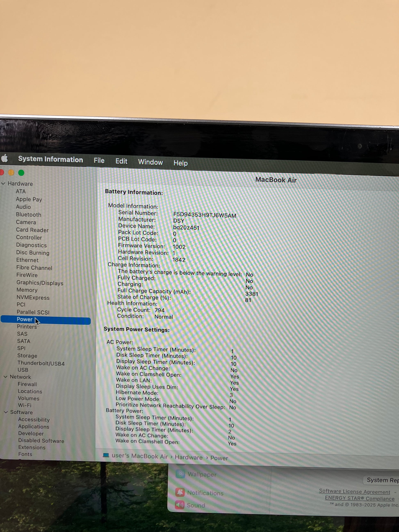Open the Apple menu icon
This screenshot has height=532, width=399.
click(x=5, y=158)
